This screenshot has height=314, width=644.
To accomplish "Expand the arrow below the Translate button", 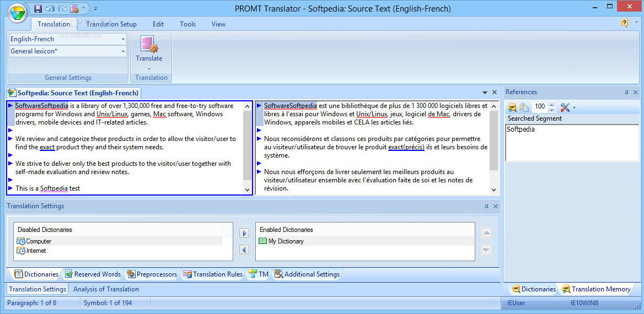I will coord(149,68).
